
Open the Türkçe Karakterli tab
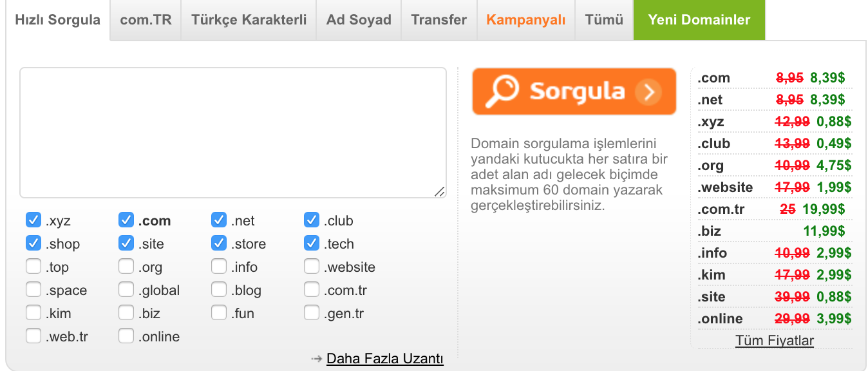tap(249, 20)
